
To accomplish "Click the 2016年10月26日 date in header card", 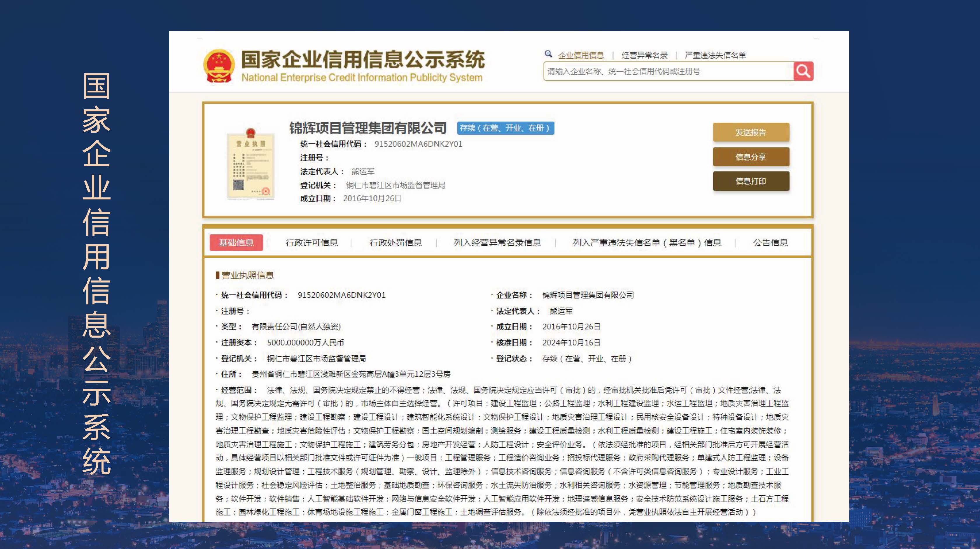I will 372,199.
